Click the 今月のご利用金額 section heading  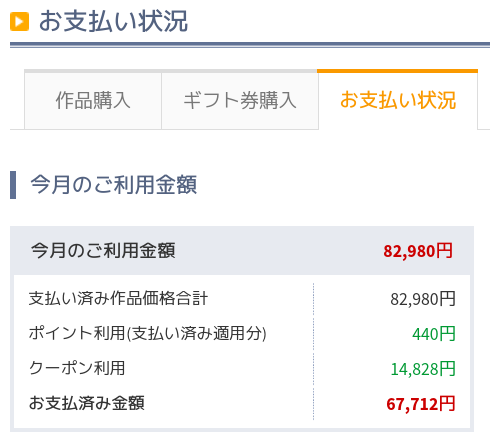(x=113, y=184)
